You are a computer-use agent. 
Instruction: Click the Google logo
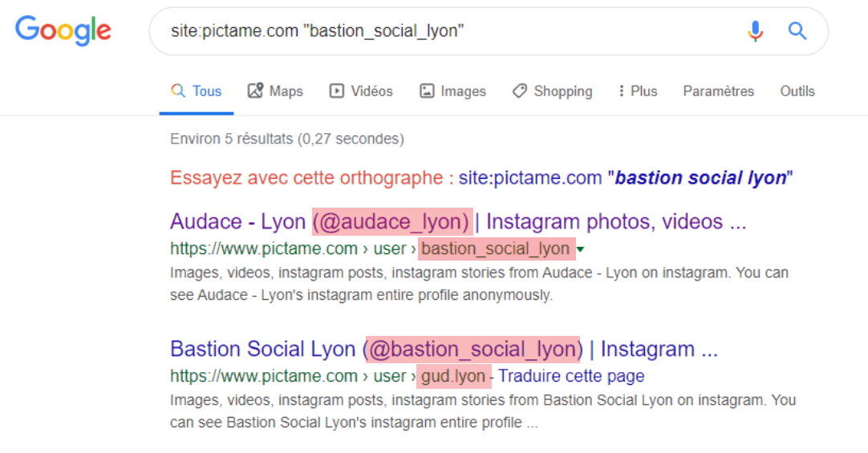[63, 30]
